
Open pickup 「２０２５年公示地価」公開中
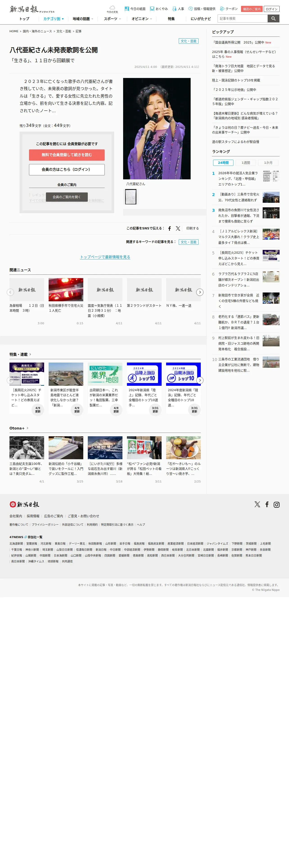[x=234, y=90]
